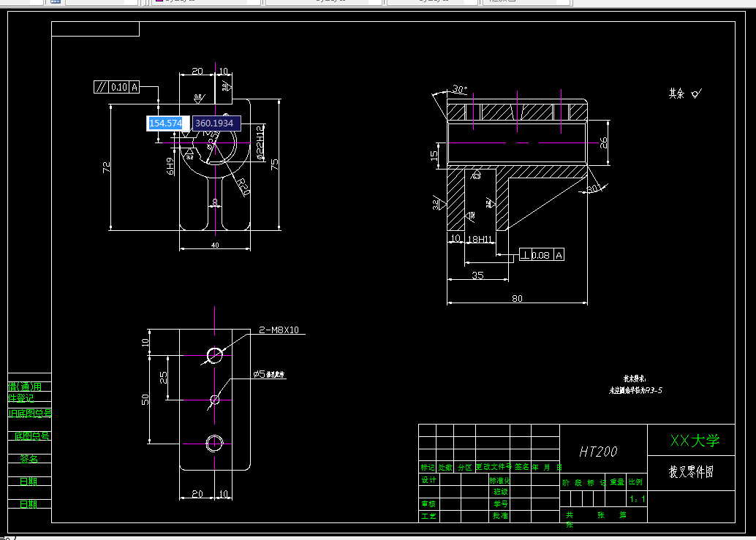Pick the 比例 title block label
Viewport: 756px width, 540px height.
[635, 482]
